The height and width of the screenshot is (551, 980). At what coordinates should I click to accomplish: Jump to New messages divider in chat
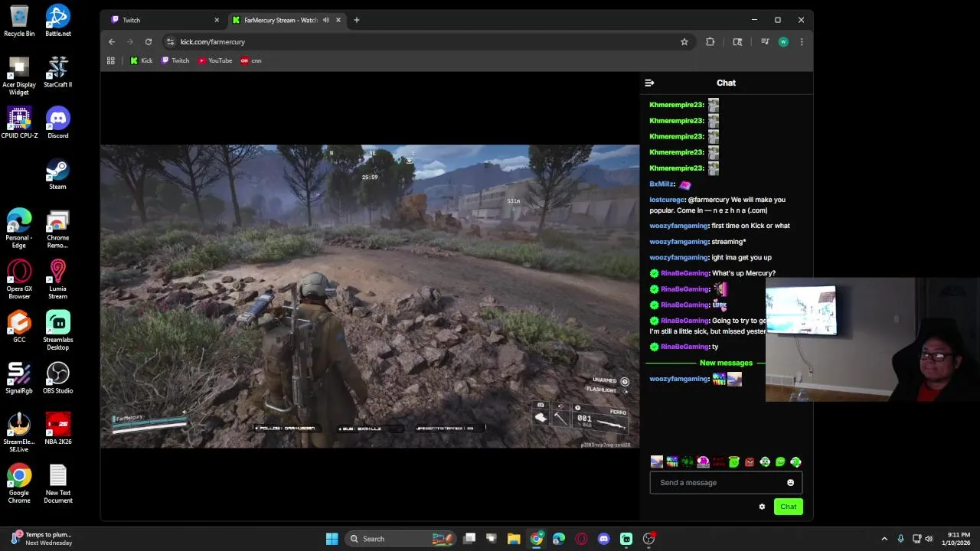(726, 363)
